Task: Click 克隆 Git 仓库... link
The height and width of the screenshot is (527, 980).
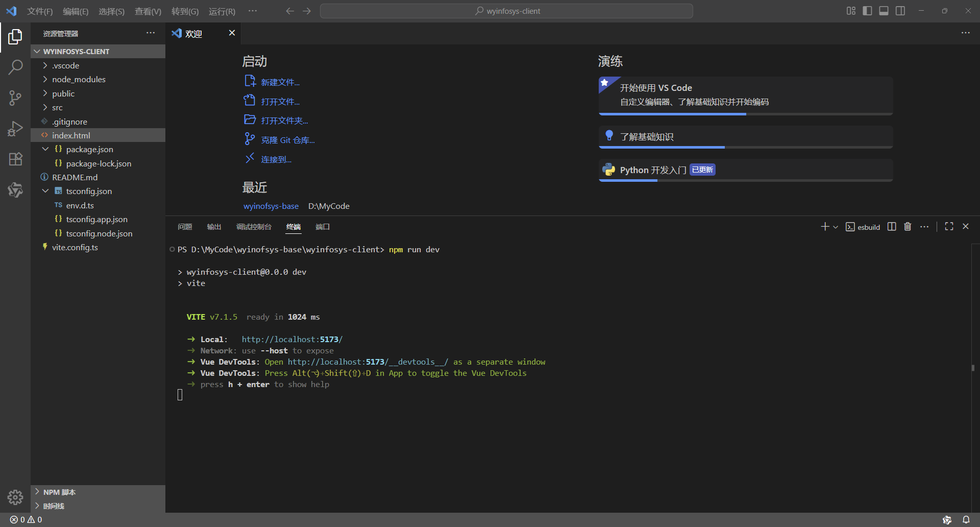Action: point(288,140)
